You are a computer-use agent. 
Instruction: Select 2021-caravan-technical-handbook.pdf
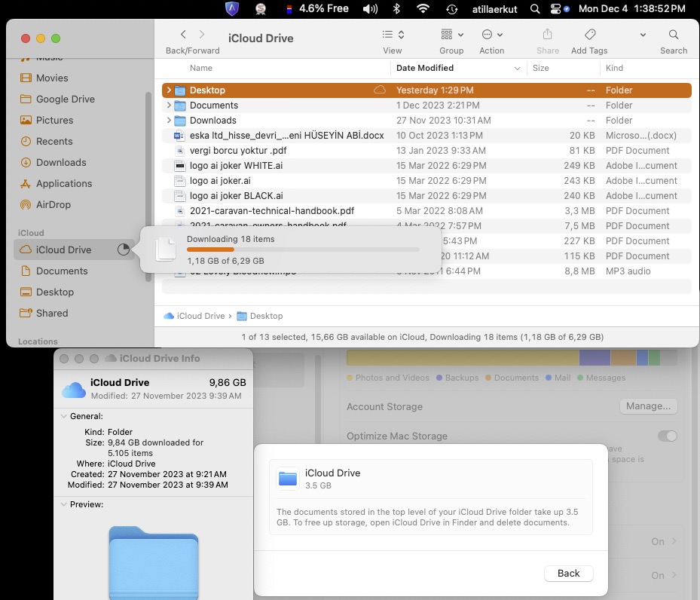coord(426,211)
